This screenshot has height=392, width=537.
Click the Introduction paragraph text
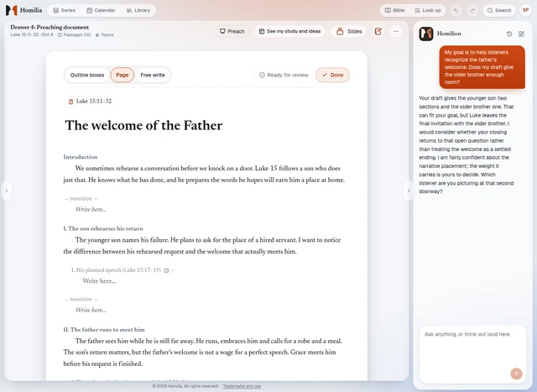coord(204,174)
